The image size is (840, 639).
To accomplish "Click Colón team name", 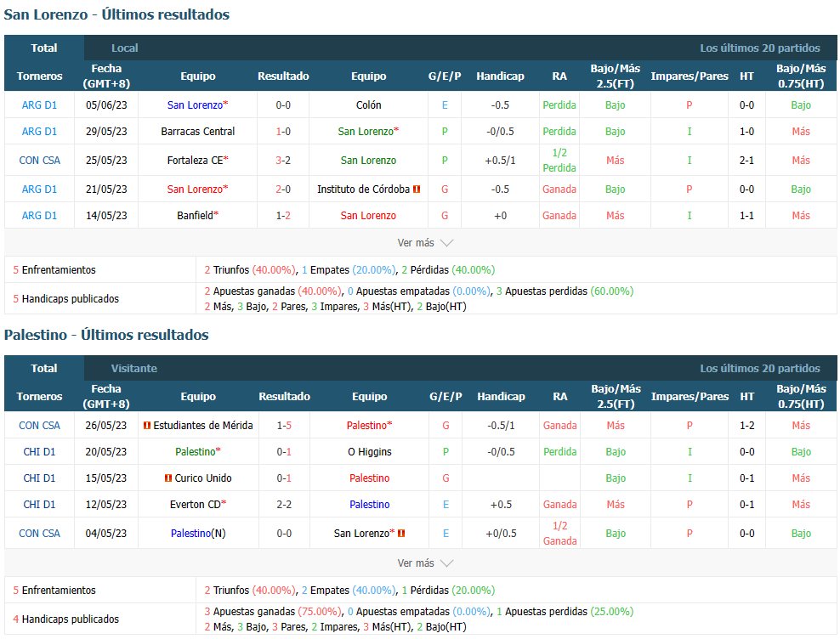I will coord(369,105).
